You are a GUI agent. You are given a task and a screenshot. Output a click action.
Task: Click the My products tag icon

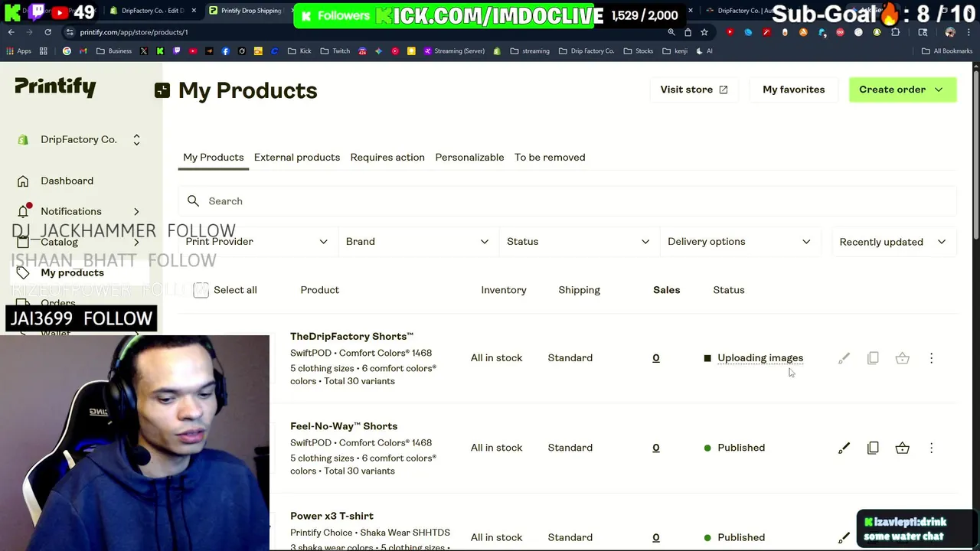[23, 273]
